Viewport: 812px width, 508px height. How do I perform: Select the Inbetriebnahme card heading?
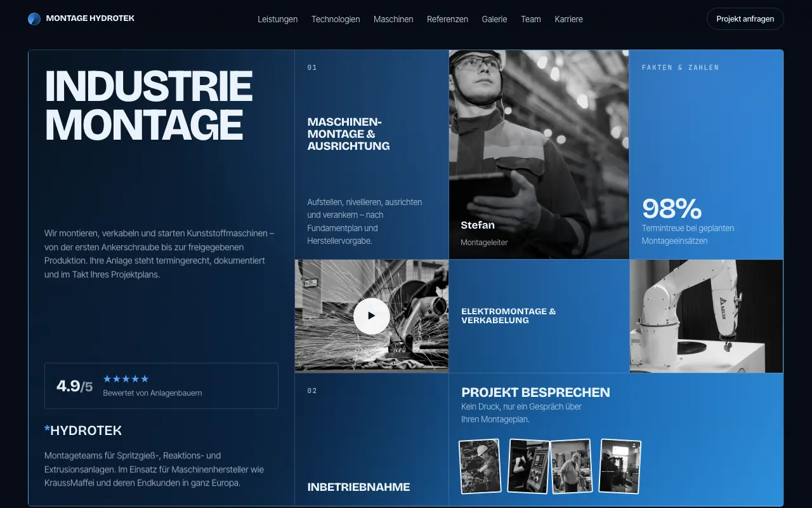click(358, 487)
